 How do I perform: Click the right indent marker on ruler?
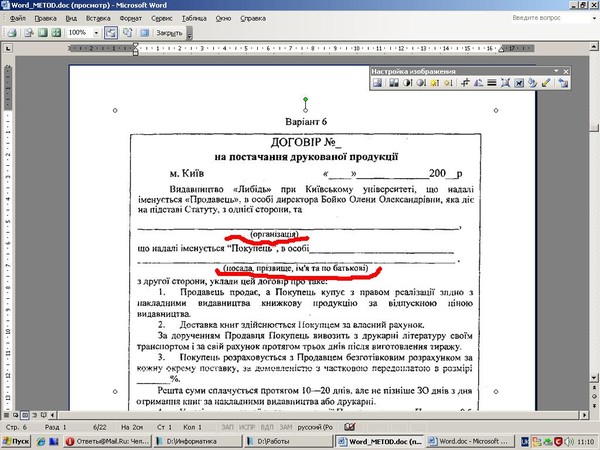[501, 49]
